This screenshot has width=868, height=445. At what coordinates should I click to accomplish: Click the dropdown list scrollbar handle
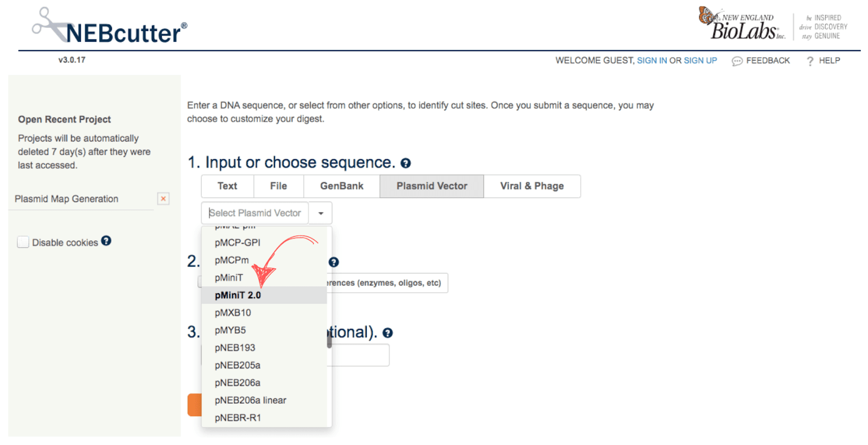329,339
